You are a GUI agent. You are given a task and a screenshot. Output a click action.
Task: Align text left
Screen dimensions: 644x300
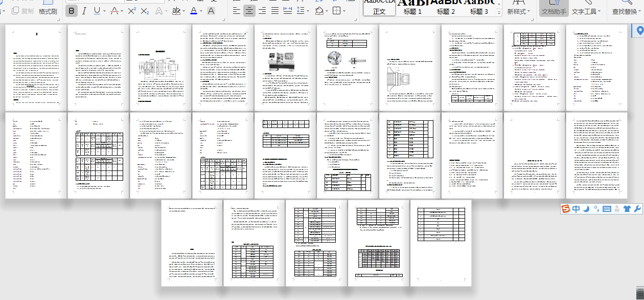(x=236, y=11)
